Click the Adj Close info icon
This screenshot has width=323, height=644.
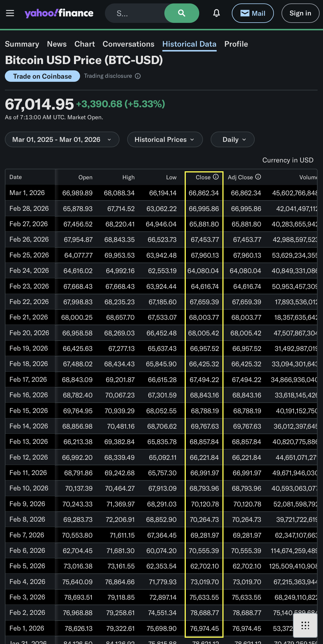coord(258,177)
